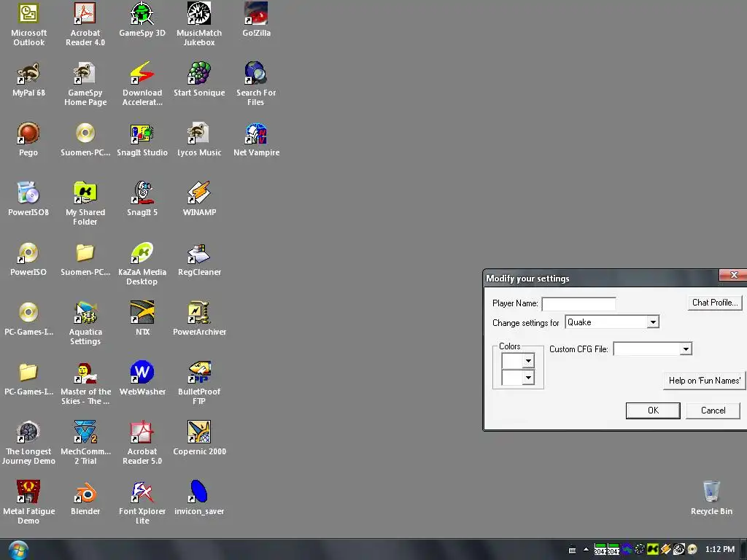Click the Pego red ball icon

click(x=28, y=133)
